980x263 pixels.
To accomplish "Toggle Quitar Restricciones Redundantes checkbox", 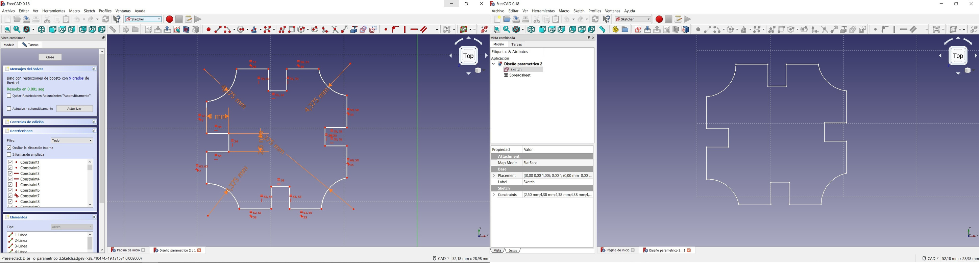I will coord(9,96).
